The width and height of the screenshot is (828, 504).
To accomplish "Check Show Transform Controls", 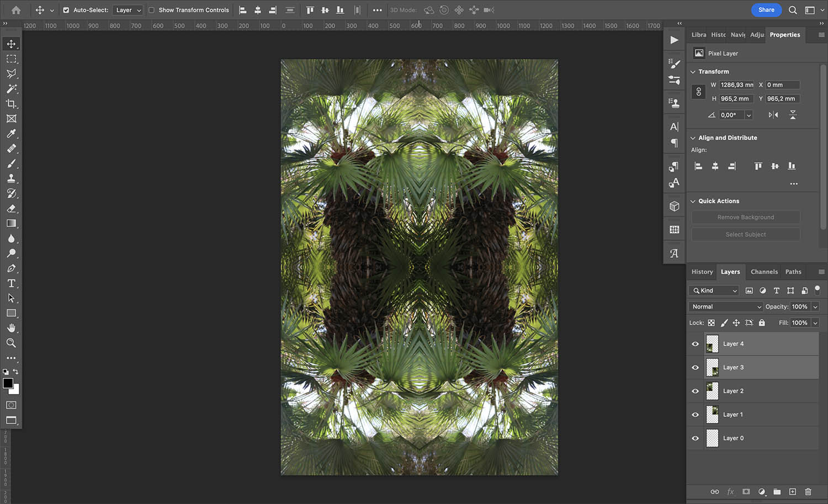I will tap(152, 9).
